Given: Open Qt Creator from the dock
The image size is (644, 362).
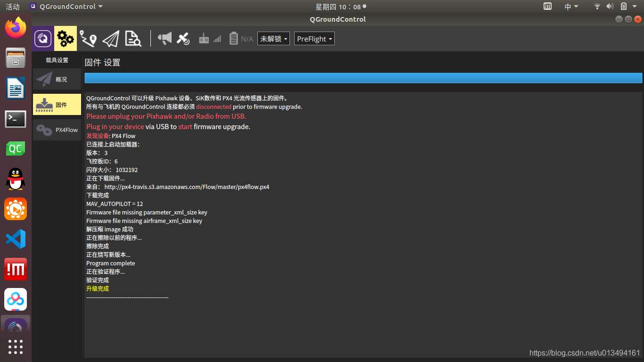Looking at the screenshot, I should [16, 149].
